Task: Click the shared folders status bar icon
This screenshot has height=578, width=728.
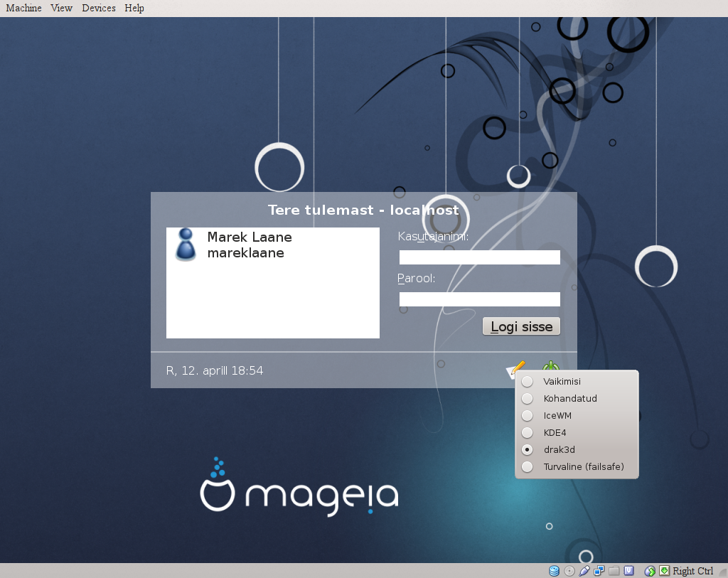Action: 614,571
